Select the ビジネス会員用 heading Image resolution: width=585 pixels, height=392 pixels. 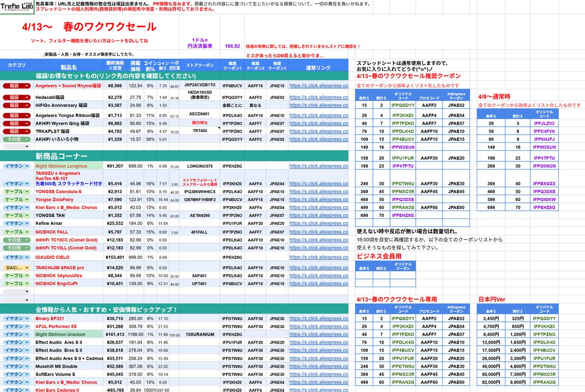pyautogui.click(x=379, y=255)
